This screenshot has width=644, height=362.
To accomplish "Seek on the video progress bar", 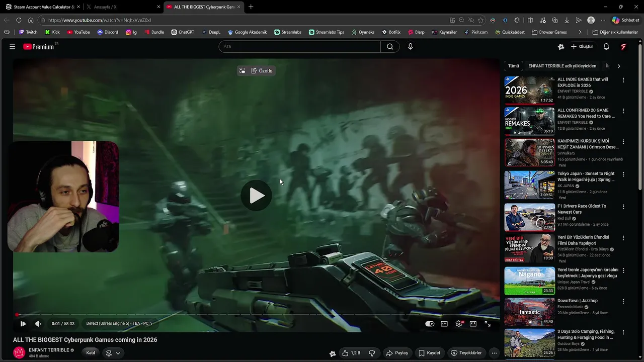I will (256, 315).
